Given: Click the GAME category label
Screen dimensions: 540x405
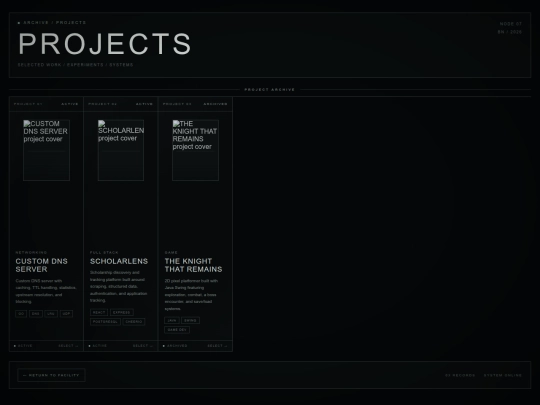Looking at the screenshot, I should tap(171, 252).
